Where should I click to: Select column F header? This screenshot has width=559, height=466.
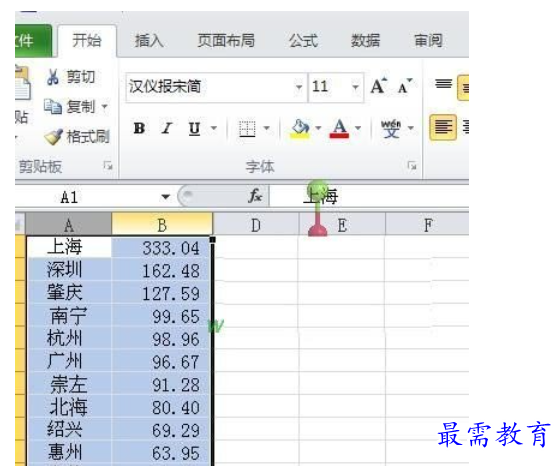click(x=427, y=225)
